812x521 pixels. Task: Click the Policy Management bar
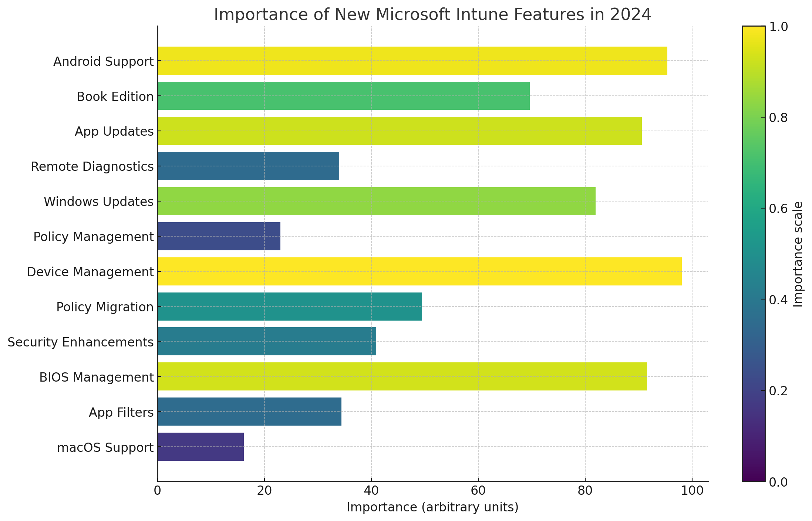tap(219, 236)
